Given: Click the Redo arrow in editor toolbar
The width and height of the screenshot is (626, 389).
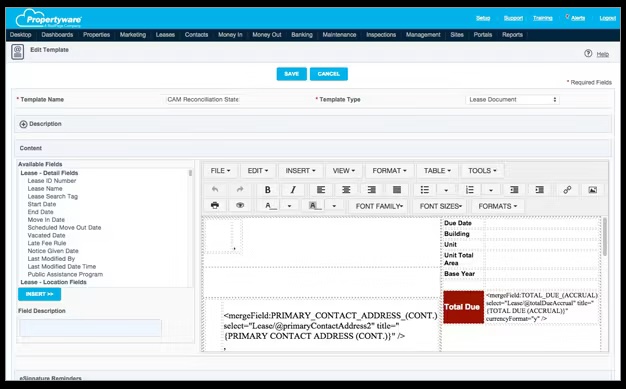Looking at the screenshot, I should (240, 190).
